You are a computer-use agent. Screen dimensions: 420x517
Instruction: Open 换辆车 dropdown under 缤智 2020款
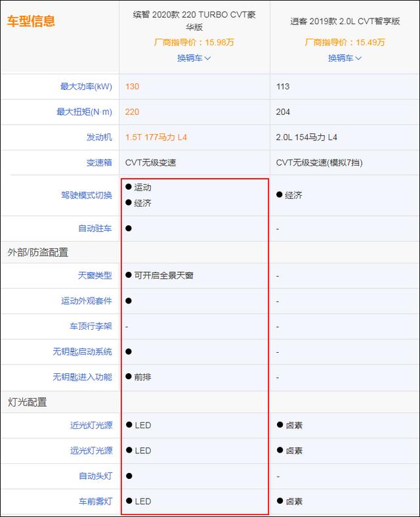coord(194,58)
